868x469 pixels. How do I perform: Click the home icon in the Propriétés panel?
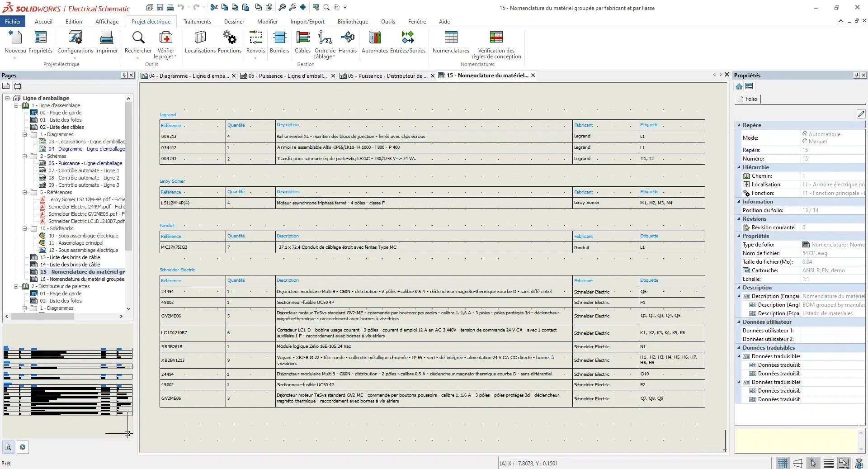pyautogui.click(x=739, y=86)
